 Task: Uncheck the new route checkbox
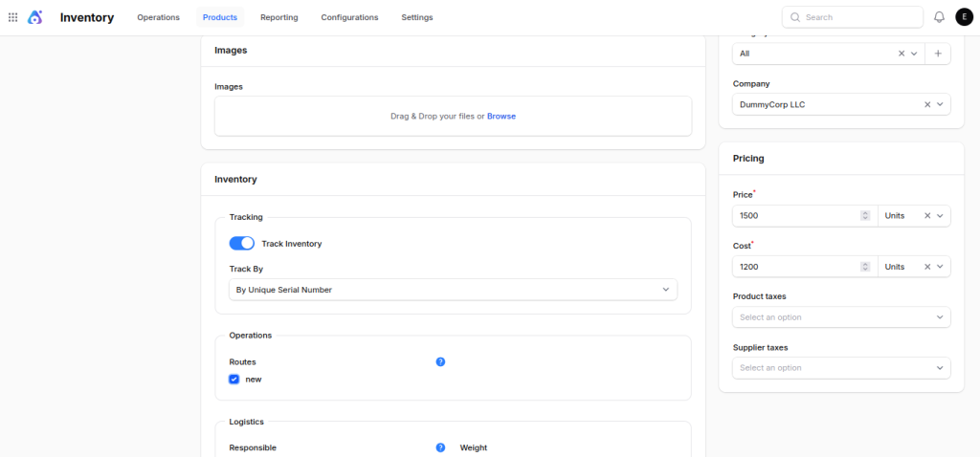pyautogui.click(x=234, y=379)
